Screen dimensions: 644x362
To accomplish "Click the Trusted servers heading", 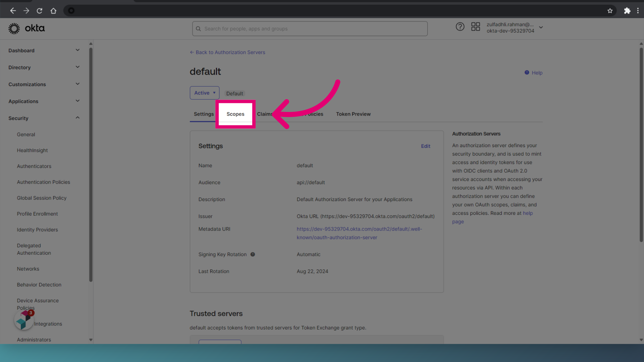I will (x=216, y=314).
